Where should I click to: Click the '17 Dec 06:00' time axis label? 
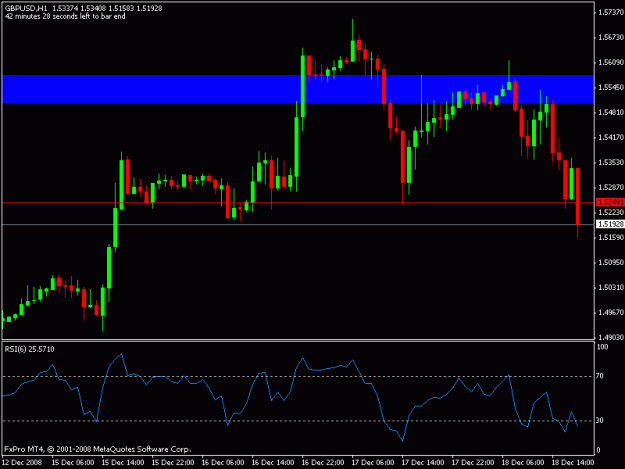373,463
